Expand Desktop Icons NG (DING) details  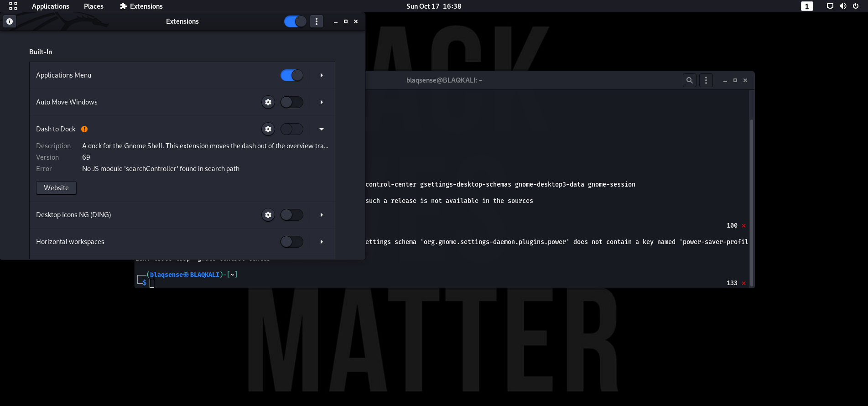322,215
